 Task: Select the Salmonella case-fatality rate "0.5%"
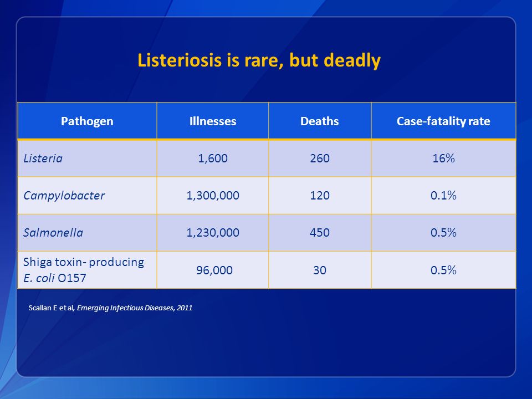pyautogui.click(x=443, y=233)
